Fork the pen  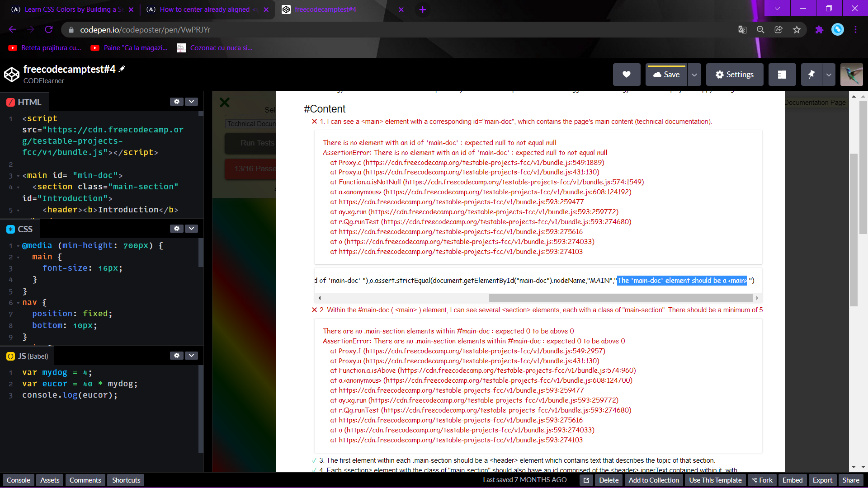click(762, 480)
